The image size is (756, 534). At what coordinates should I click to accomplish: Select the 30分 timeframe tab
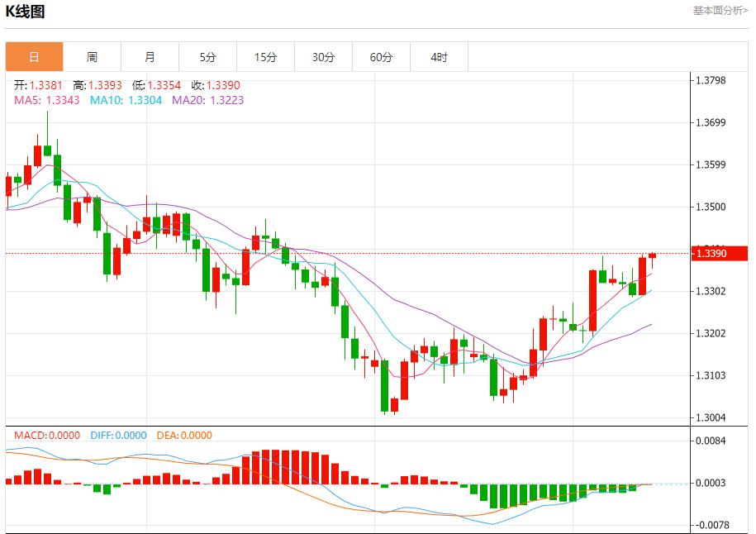tap(323, 57)
